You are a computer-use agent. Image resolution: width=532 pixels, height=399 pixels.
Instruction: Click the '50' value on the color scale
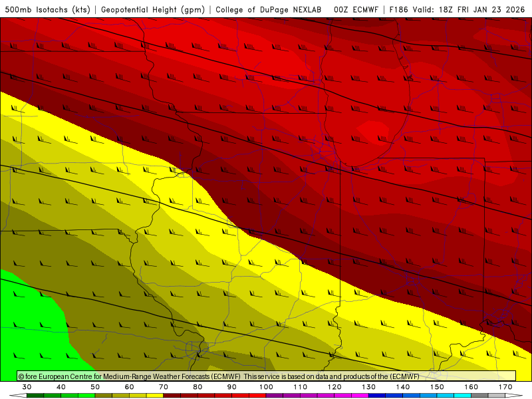(95, 387)
